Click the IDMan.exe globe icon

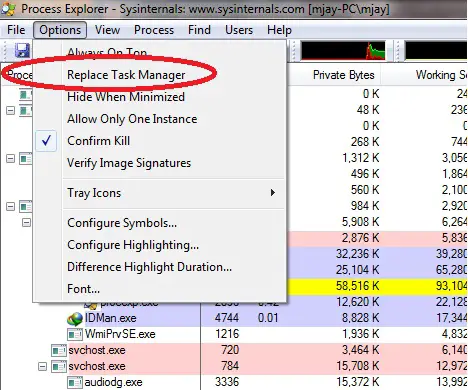click(75, 319)
